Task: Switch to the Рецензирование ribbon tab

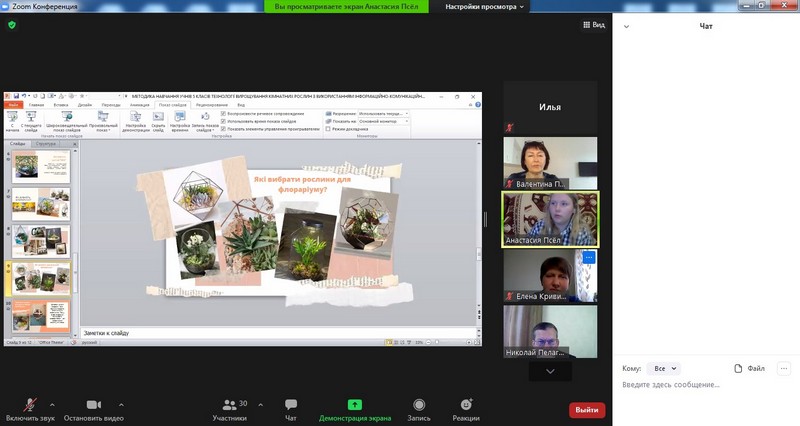Action: (212, 105)
